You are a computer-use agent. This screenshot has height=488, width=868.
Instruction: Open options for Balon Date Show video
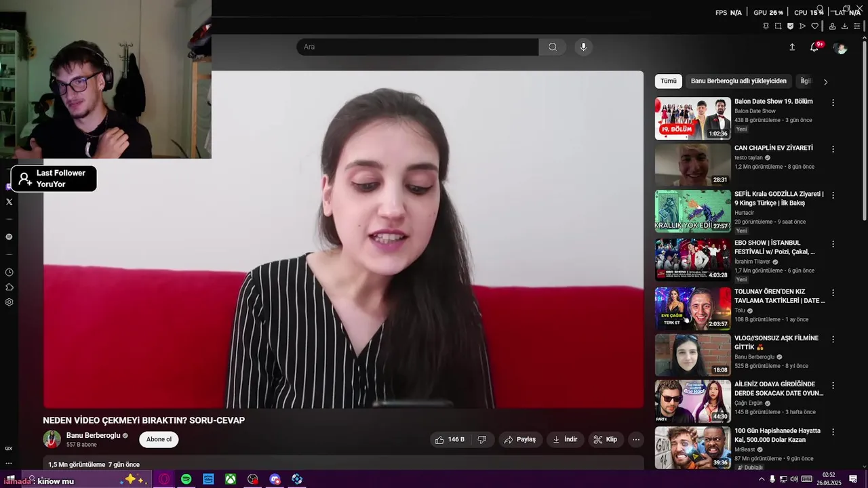point(833,102)
